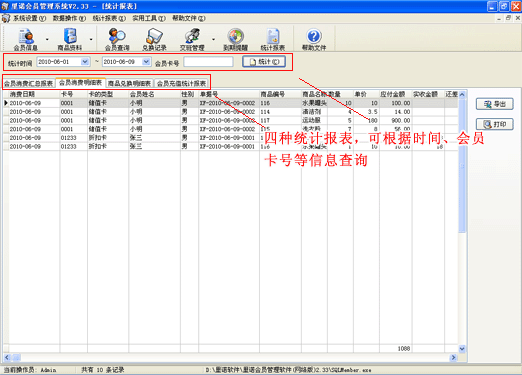Click the vertical scrollbar thumb
522x375 pixels.
(462, 166)
